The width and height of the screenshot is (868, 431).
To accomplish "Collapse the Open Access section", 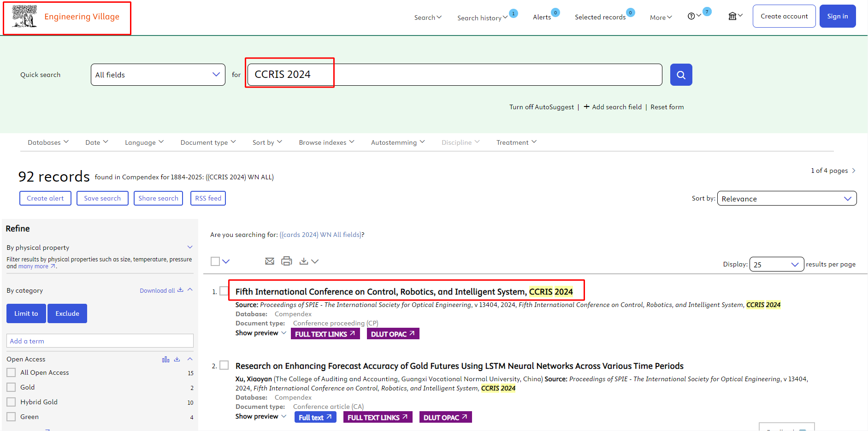I will 190,359.
